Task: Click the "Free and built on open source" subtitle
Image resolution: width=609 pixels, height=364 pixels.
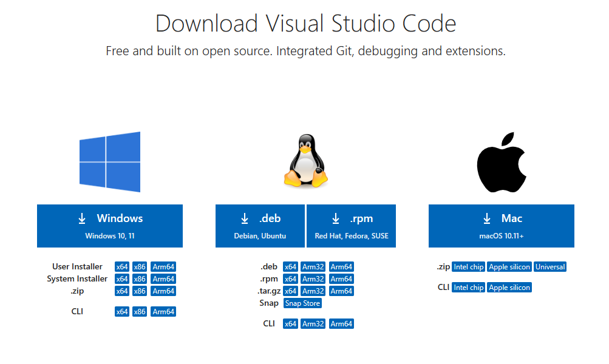Action: [x=305, y=51]
